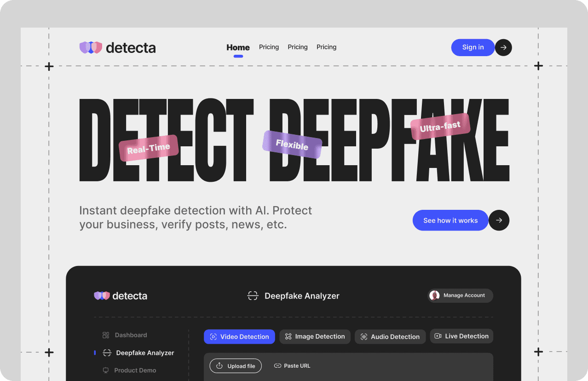588x381 pixels.
Task: Open the Home navigation item
Action: pos(238,47)
